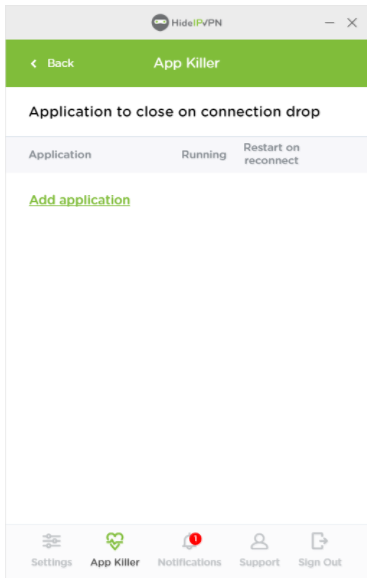Screen dimensions: 372x578
Task: Click the App Killer tab label
Action: pyautogui.click(x=115, y=562)
